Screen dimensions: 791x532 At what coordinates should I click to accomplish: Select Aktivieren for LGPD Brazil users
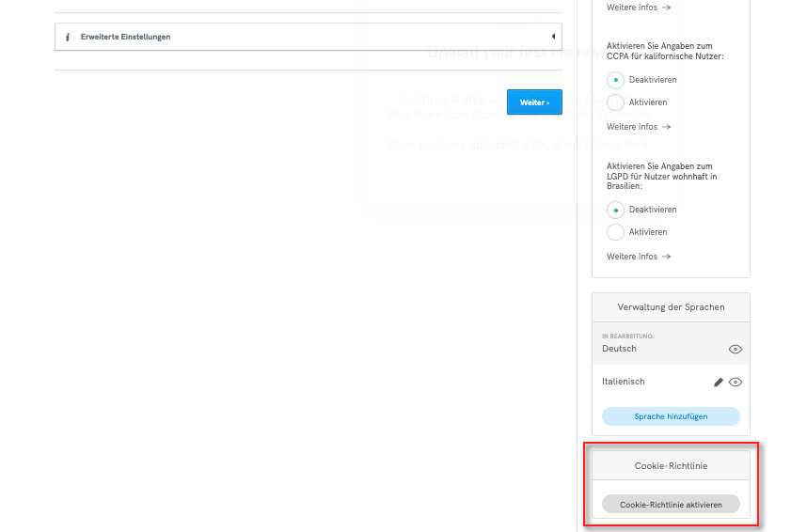tap(616, 232)
